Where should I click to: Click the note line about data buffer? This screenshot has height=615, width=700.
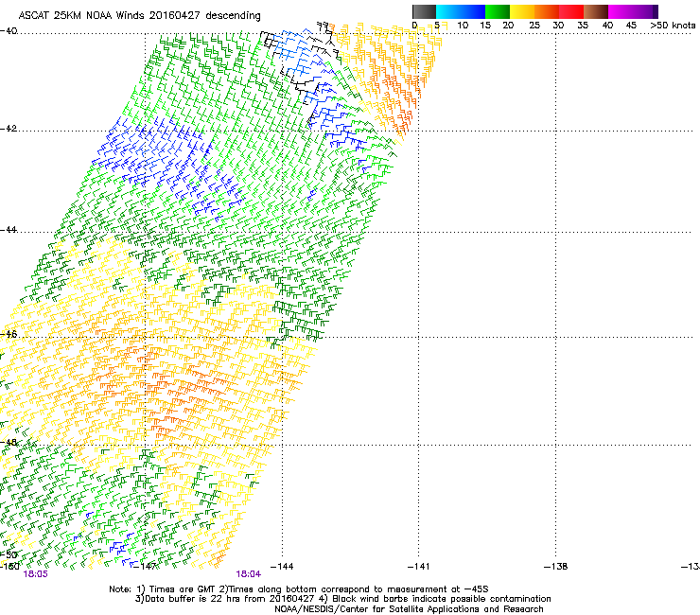point(342,599)
